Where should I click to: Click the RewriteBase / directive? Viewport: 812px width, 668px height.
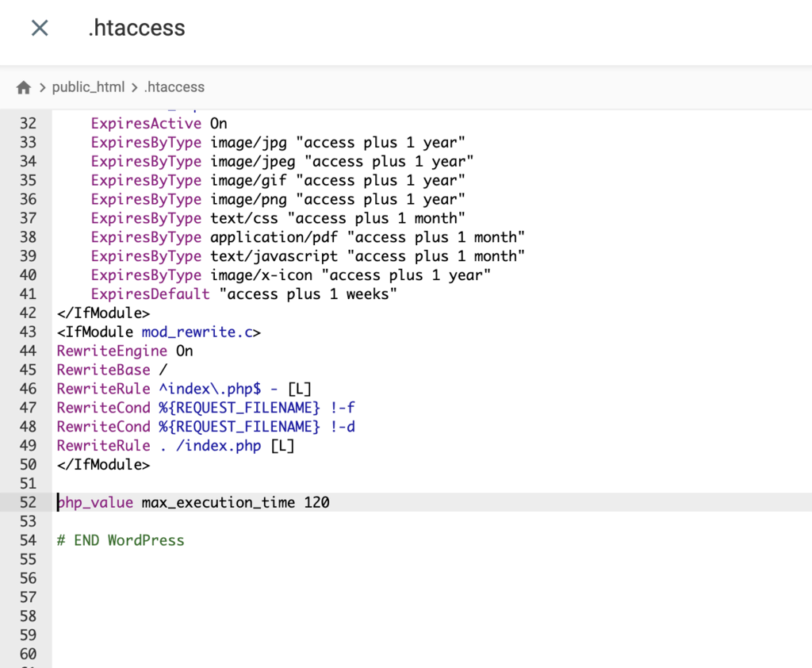pyautogui.click(x=109, y=370)
